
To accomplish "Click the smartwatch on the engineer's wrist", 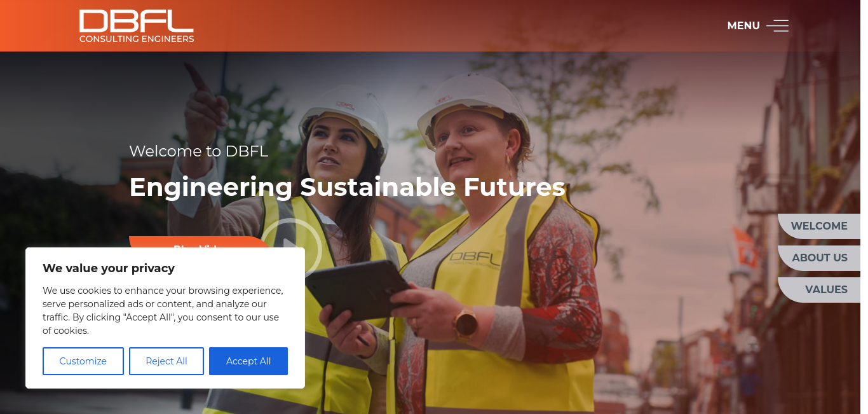I will 466,324.
